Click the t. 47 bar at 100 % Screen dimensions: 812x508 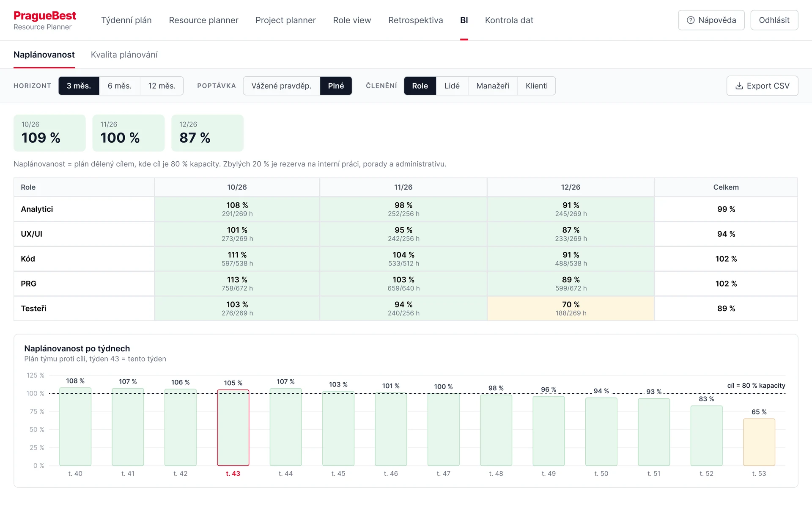(x=443, y=430)
